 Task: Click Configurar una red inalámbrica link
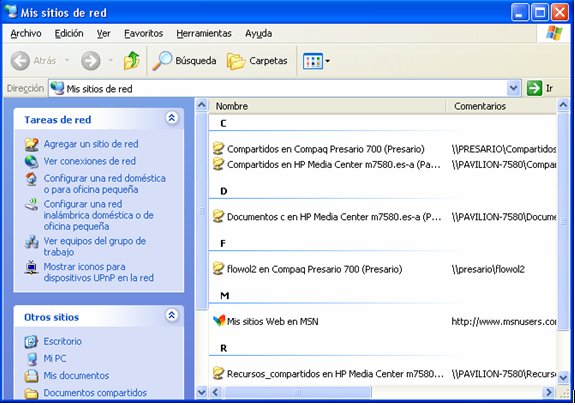[x=98, y=215]
